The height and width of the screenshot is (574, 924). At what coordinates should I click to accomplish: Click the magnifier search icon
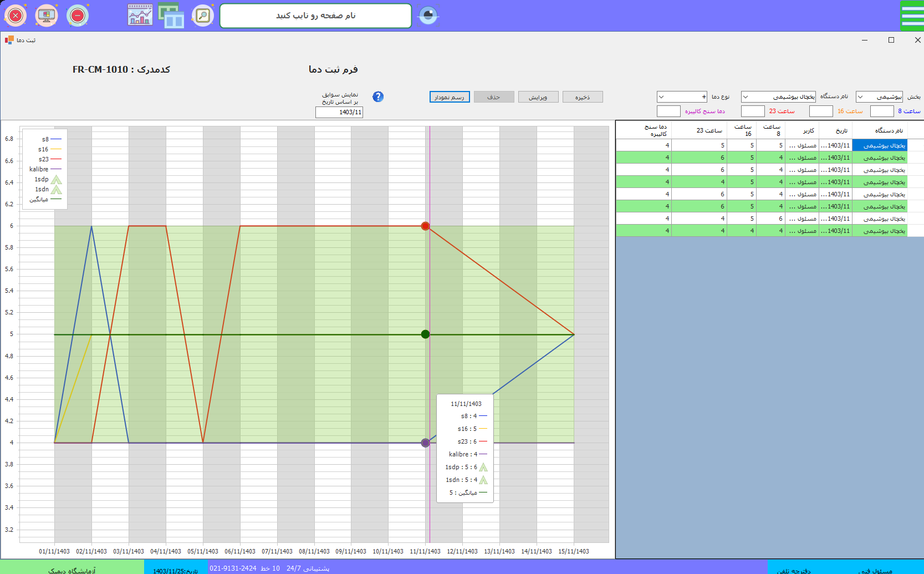point(203,16)
